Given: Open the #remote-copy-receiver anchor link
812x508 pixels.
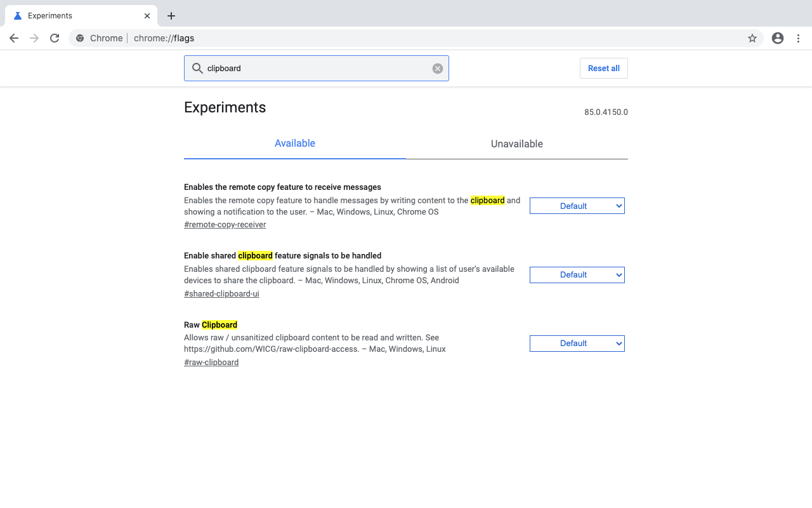Looking at the screenshot, I should pos(225,225).
